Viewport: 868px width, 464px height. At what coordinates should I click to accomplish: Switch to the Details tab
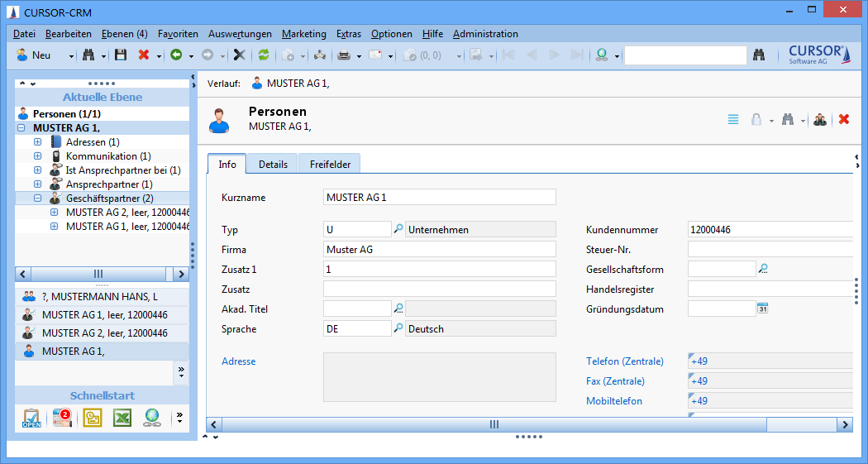point(273,164)
